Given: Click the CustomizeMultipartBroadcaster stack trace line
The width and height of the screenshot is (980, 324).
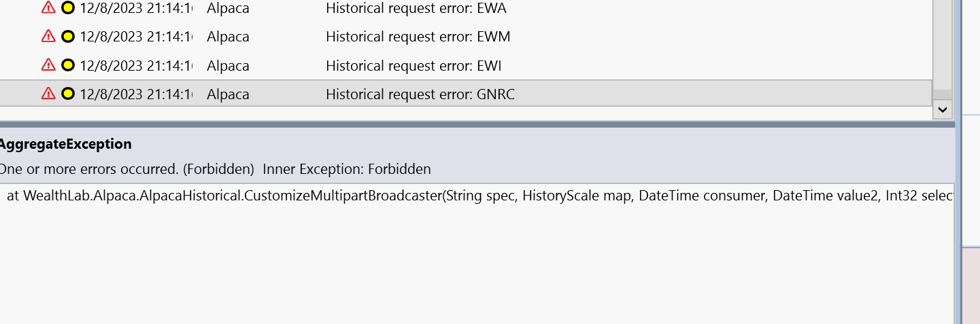Looking at the screenshot, I should 476,196.
